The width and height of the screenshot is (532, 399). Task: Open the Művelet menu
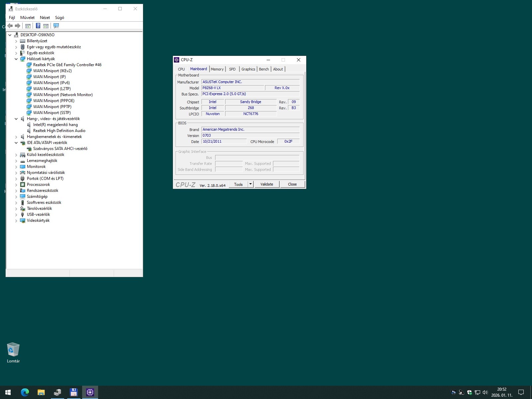(27, 18)
